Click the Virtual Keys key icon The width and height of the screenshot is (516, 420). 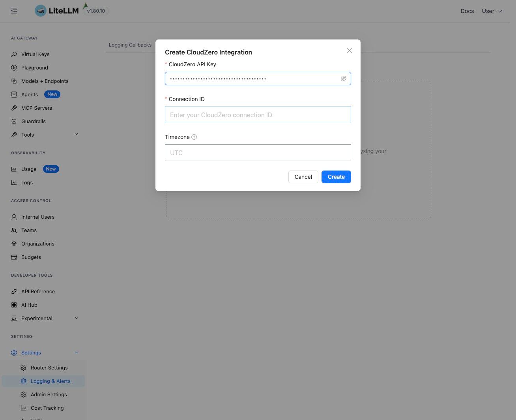pyautogui.click(x=14, y=54)
